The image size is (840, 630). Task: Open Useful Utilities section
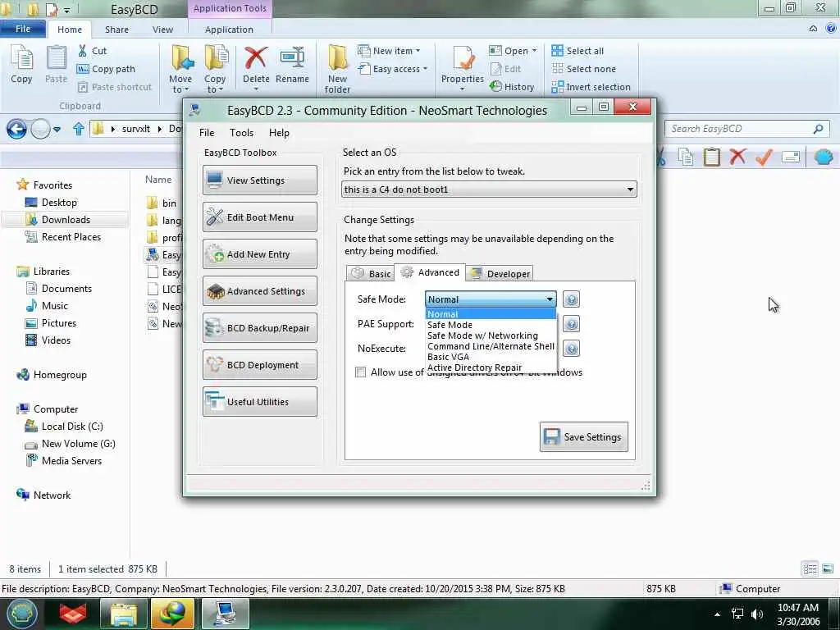pos(260,402)
